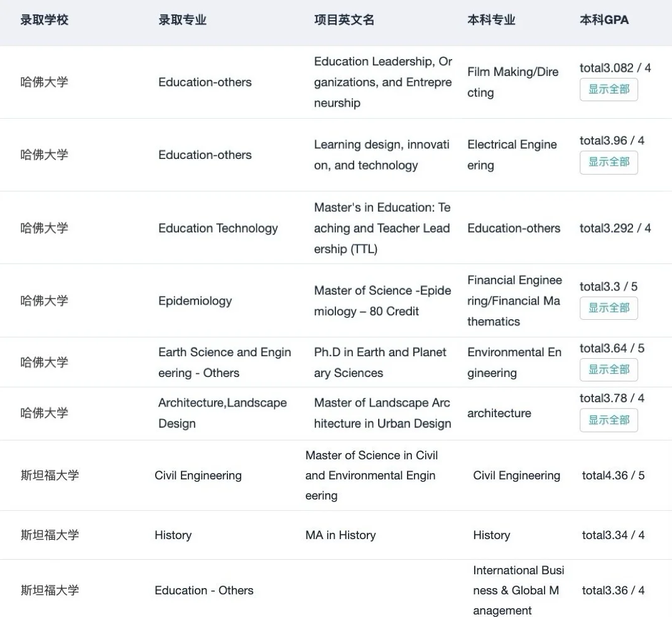This screenshot has height=617, width=672.
Task: Click Master's in Education: Teaching and Teacher Leadership
Action: (382, 228)
